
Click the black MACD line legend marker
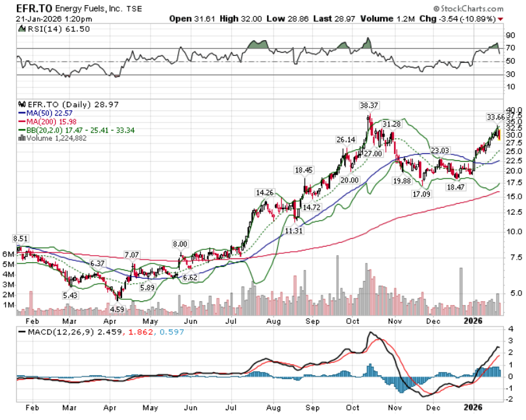tap(22, 332)
